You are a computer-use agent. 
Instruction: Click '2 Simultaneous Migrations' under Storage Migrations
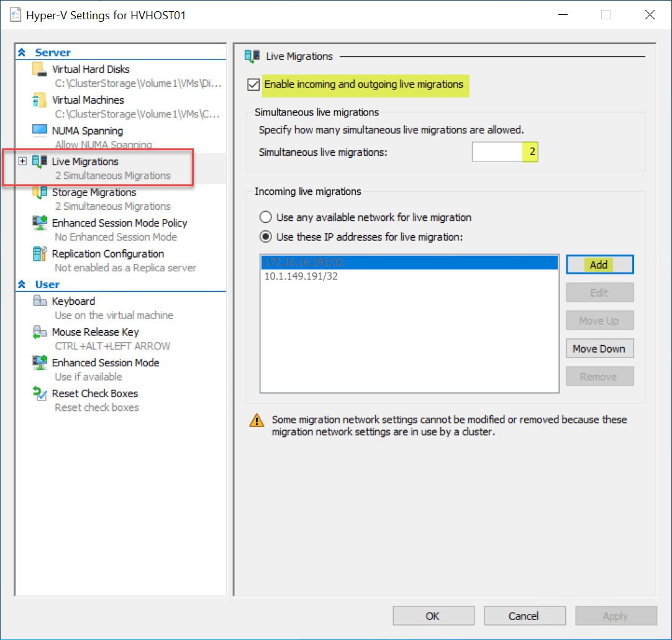pyautogui.click(x=112, y=207)
